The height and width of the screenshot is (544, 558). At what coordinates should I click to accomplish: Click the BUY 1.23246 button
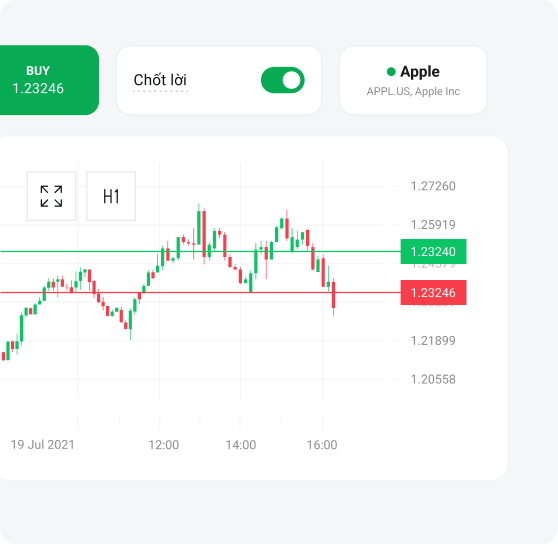44,80
